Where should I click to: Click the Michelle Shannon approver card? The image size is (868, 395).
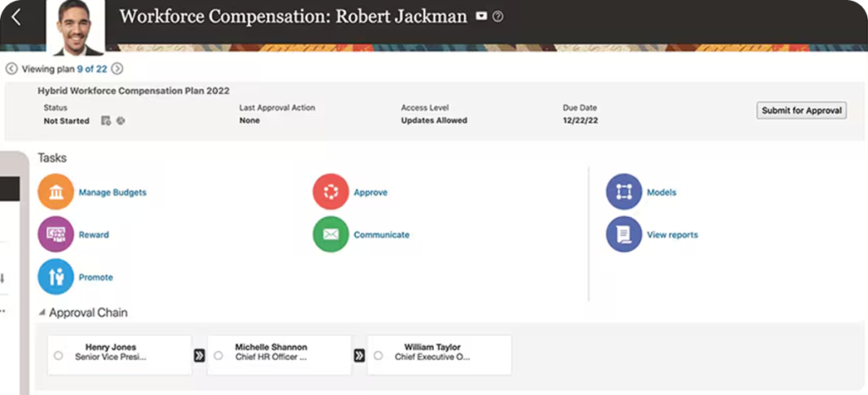(x=279, y=355)
